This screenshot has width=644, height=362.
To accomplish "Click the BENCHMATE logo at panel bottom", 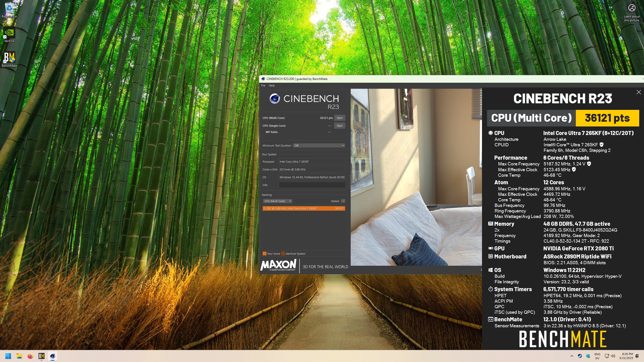I will (563, 339).
